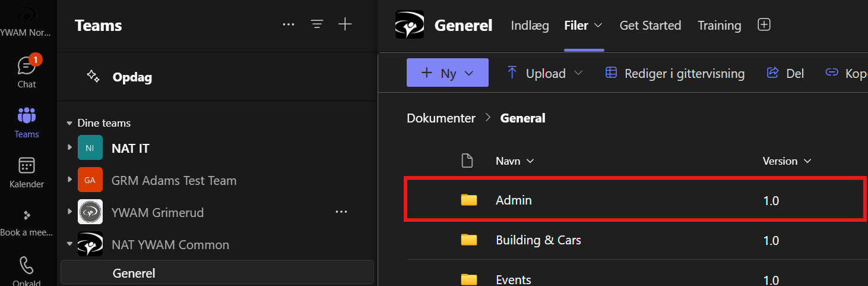Click YWAM Grimerud team avatar
The height and width of the screenshot is (286, 868).
[x=90, y=212]
